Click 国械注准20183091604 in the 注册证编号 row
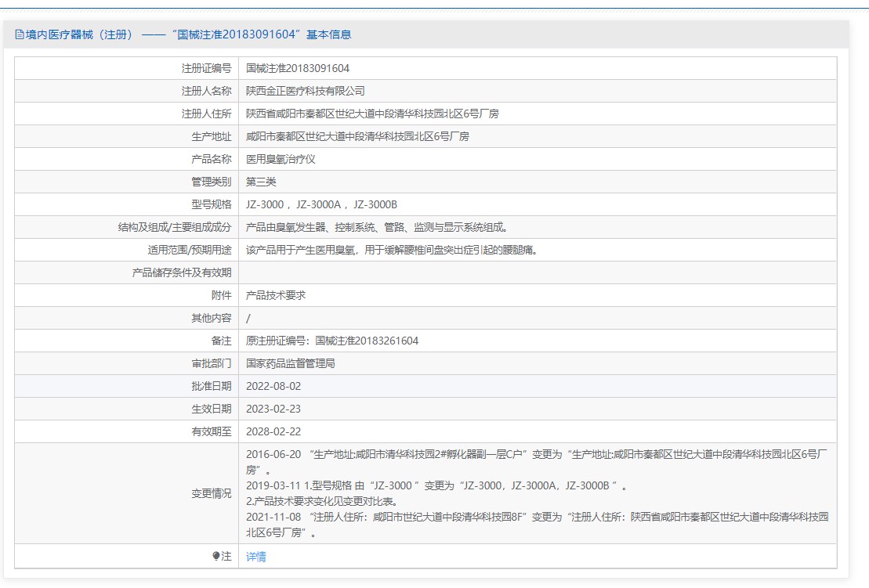869x588 pixels. (298, 68)
